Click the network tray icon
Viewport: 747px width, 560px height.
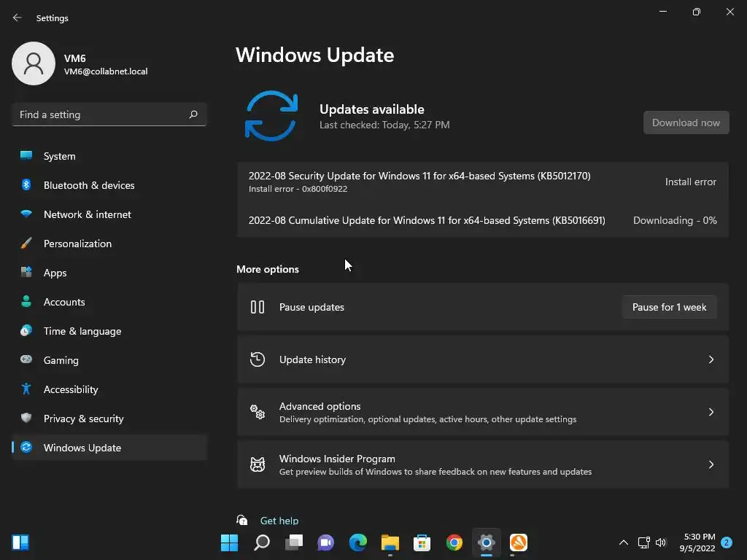[x=643, y=542]
